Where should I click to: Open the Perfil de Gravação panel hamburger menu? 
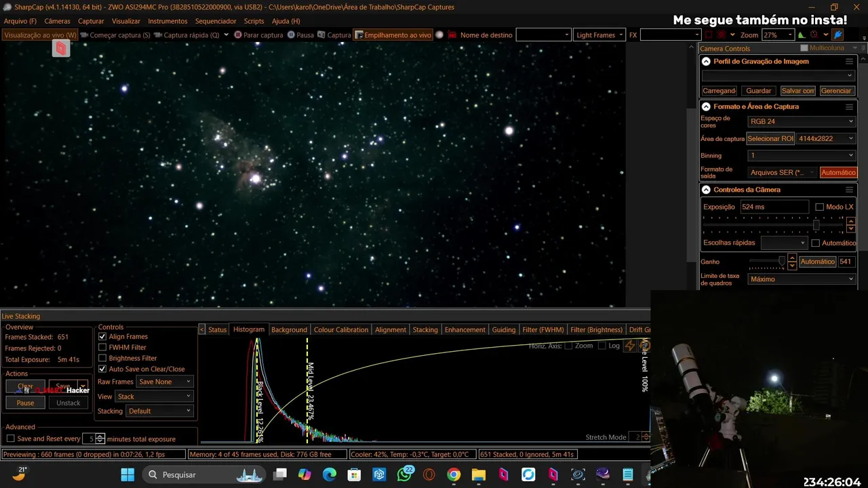click(x=849, y=61)
